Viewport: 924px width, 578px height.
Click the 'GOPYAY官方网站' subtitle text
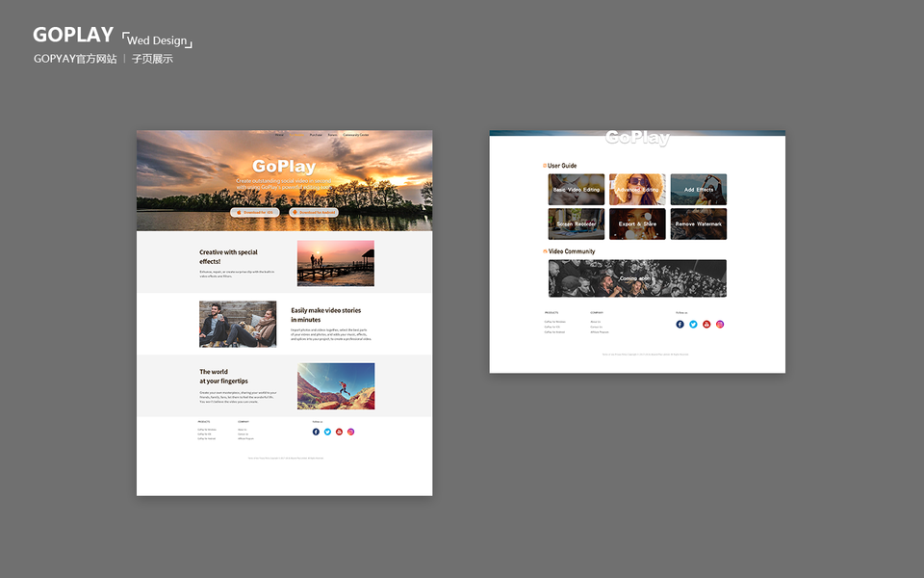(x=75, y=59)
